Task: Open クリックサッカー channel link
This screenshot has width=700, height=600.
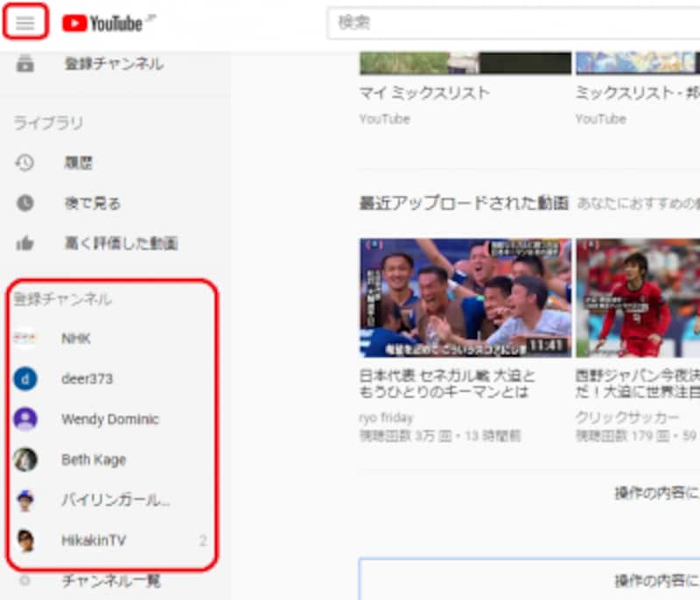Action: [626, 418]
